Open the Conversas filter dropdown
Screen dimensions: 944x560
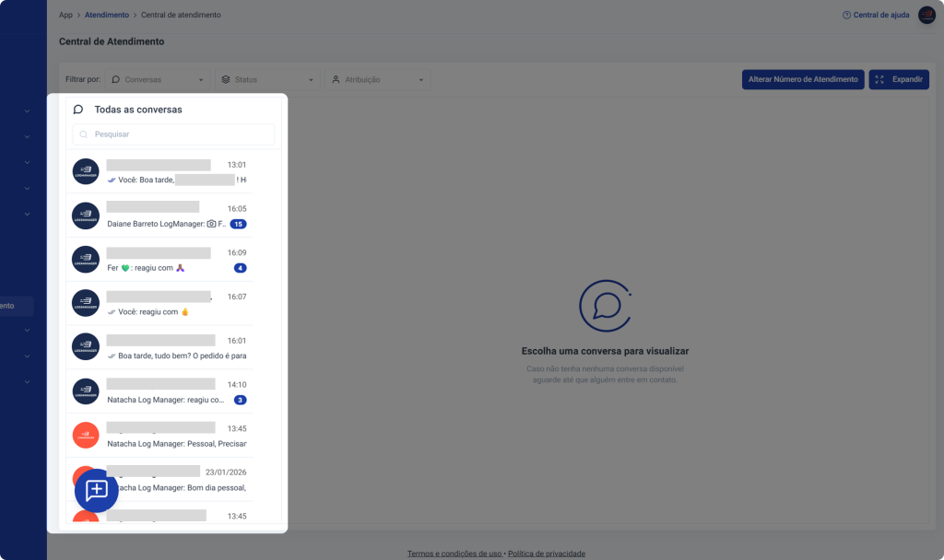tap(157, 80)
